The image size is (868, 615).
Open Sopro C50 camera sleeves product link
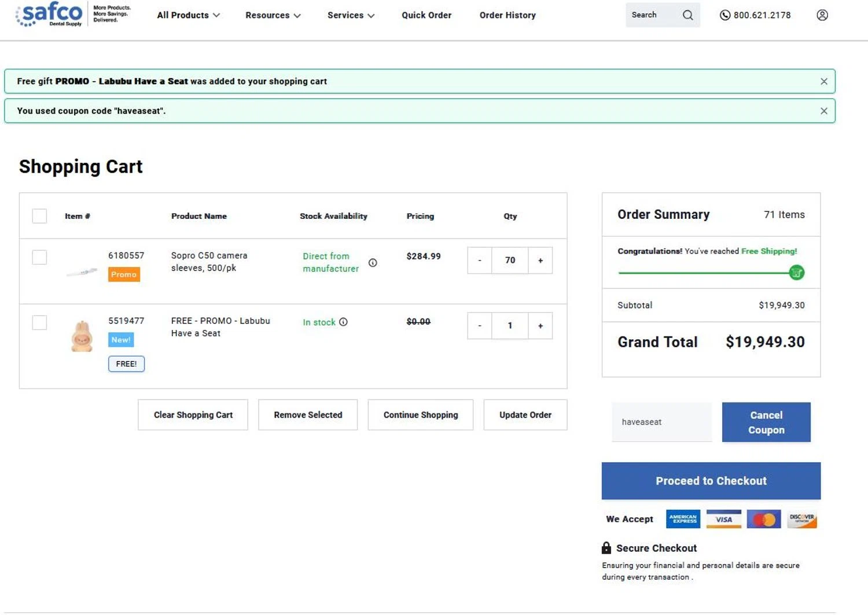209,262
